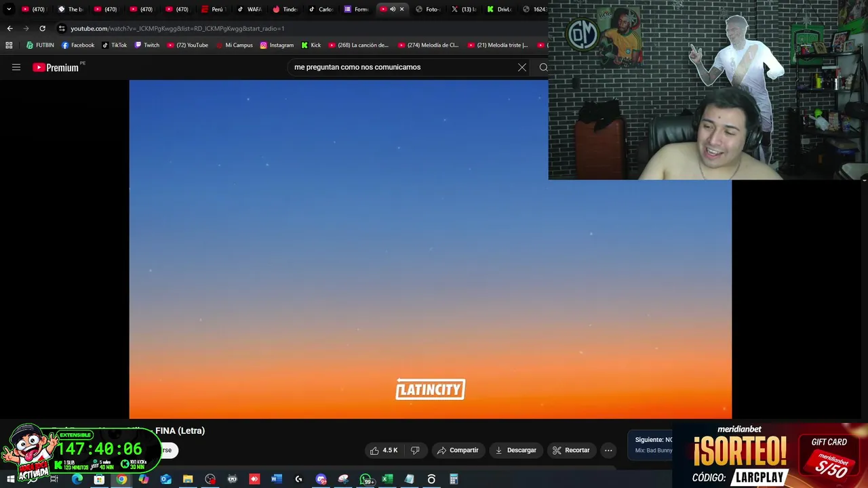The height and width of the screenshot is (488, 868).
Task: Open the Calculator taskbar icon
Action: [x=454, y=479]
